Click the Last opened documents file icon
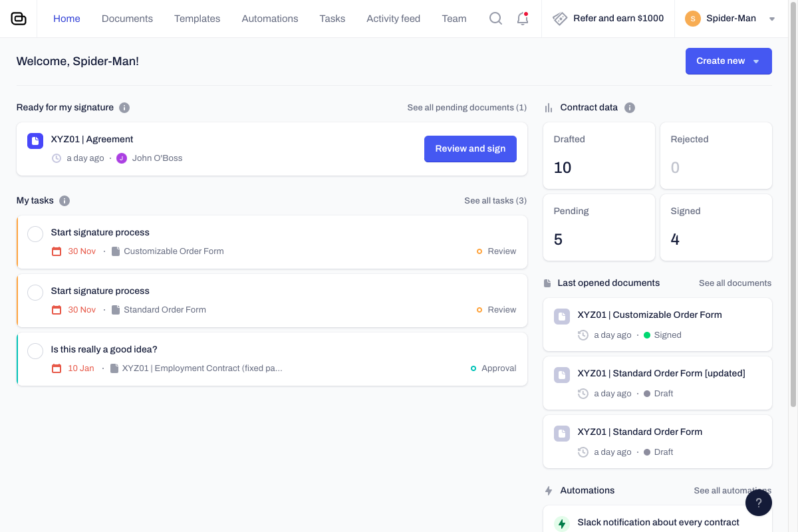Viewport: 798px width, 532px height. [x=547, y=283]
